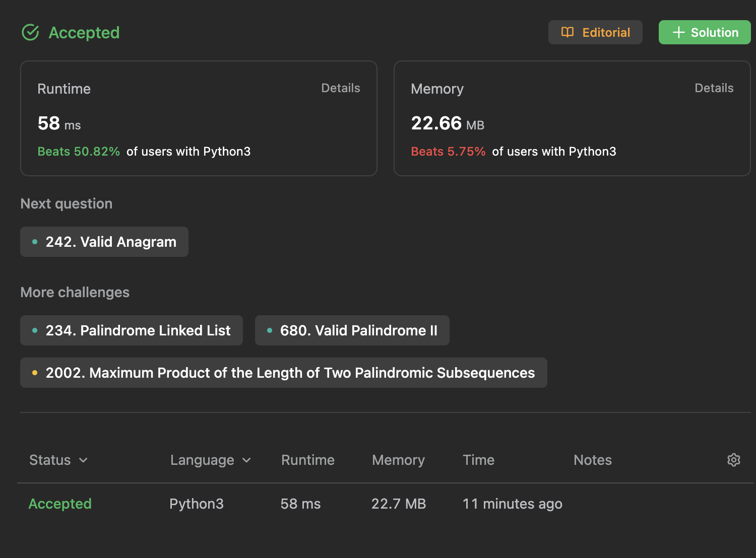Click the Accepted status heading
Viewport: 756px width, 558px height.
tap(84, 33)
